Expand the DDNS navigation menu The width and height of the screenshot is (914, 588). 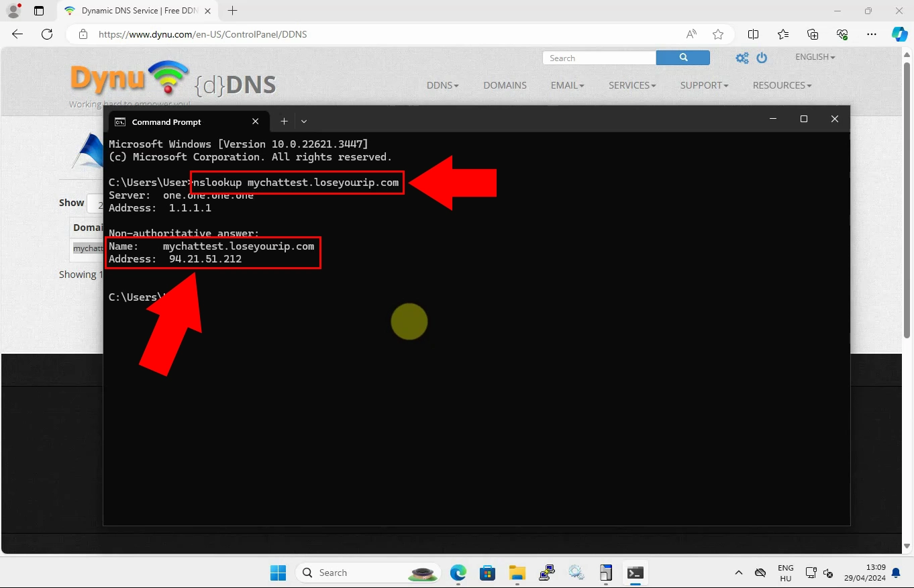click(x=443, y=85)
